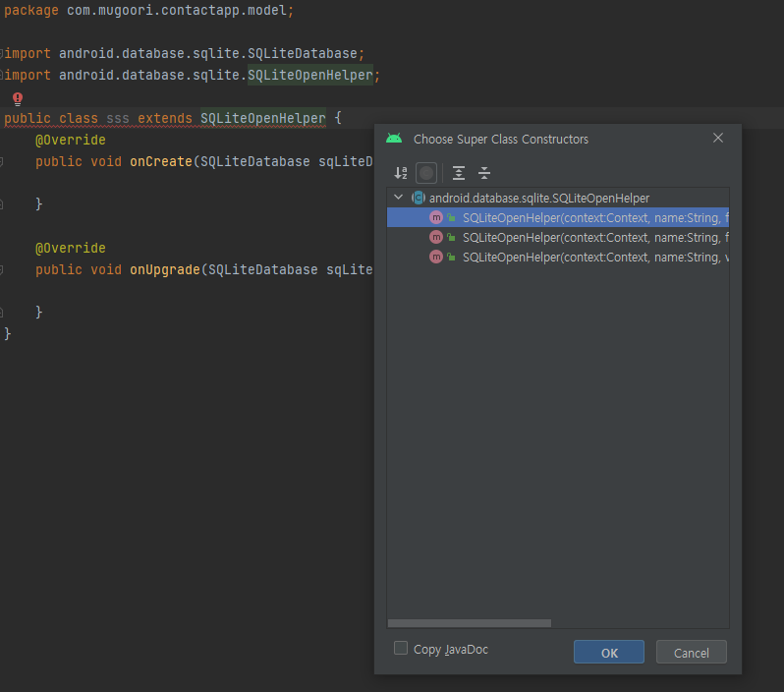
Task: Enable the Copy JavaDoc checkbox
Action: [401, 648]
